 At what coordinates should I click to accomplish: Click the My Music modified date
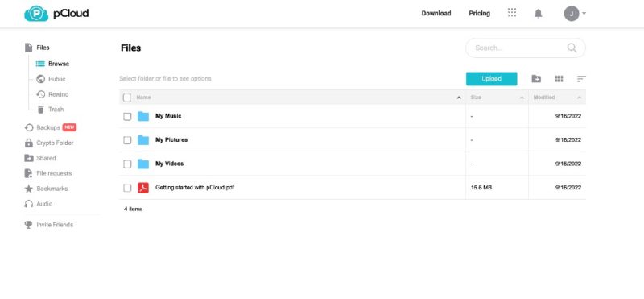(568, 116)
